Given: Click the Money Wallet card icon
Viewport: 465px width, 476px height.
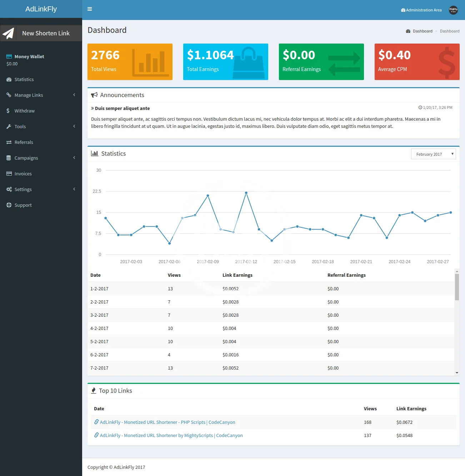Looking at the screenshot, I should click(9, 56).
